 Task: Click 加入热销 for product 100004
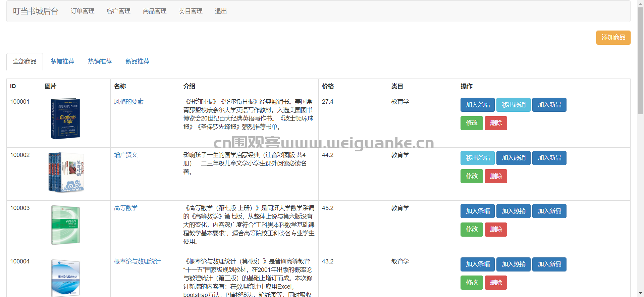coord(514,264)
